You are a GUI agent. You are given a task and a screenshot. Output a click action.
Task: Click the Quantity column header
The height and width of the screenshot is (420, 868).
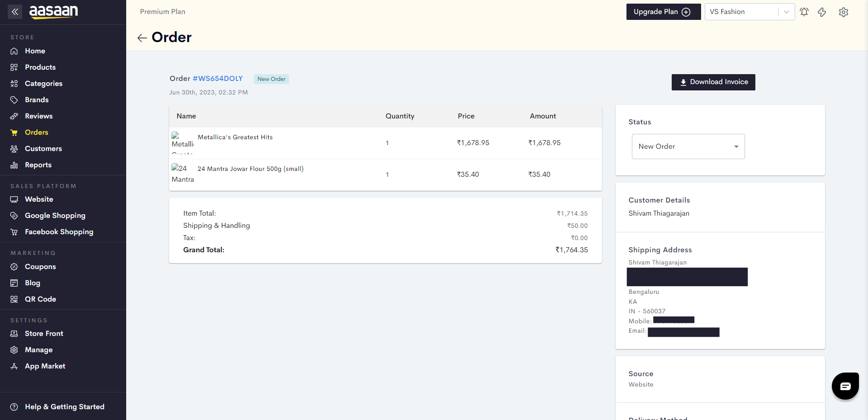tap(400, 116)
